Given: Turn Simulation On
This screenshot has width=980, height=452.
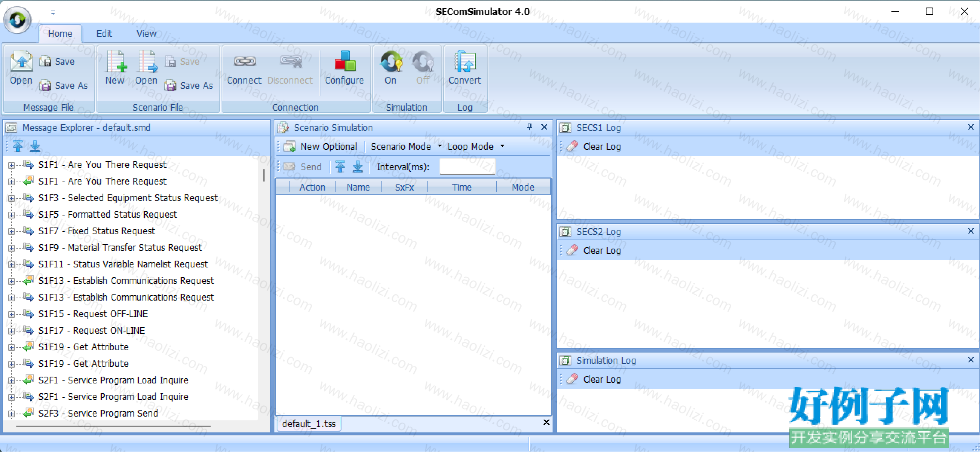Looking at the screenshot, I should (x=391, y=69).
